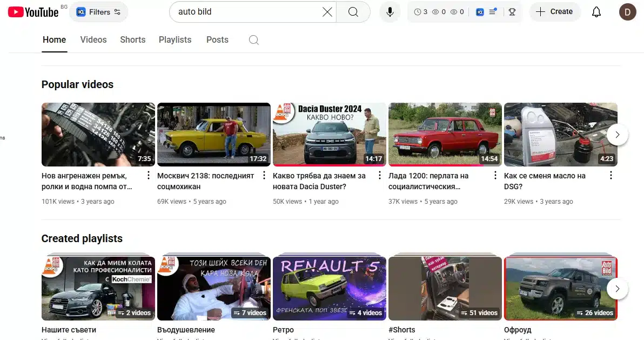Click the trophy icon
The width and height of the screenshot is (644, 340).
512,12
